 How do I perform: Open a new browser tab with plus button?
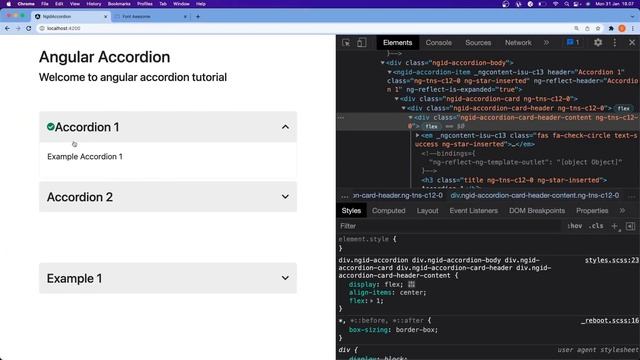click(198, 16)
